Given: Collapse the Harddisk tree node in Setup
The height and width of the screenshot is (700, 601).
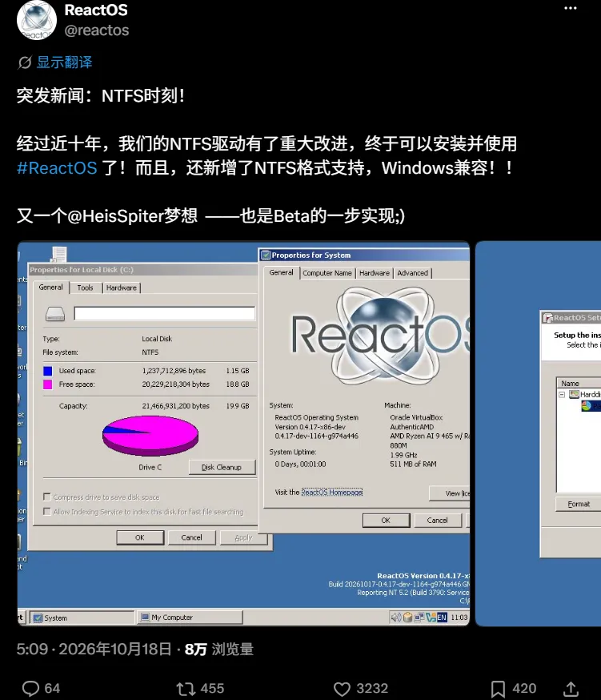Looking at the screenshot, I should pos(562,395).
